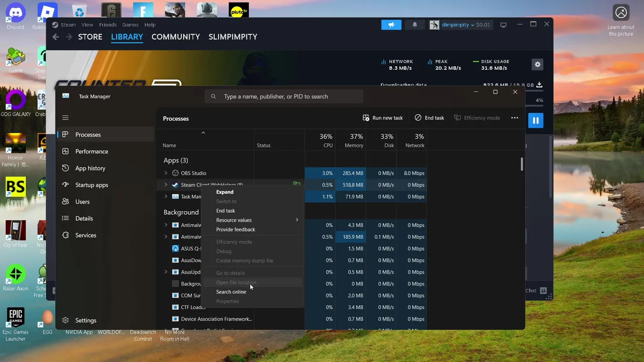Sort processes by CPU column
This screenshot has height=362, width=644.
point(320,141)
